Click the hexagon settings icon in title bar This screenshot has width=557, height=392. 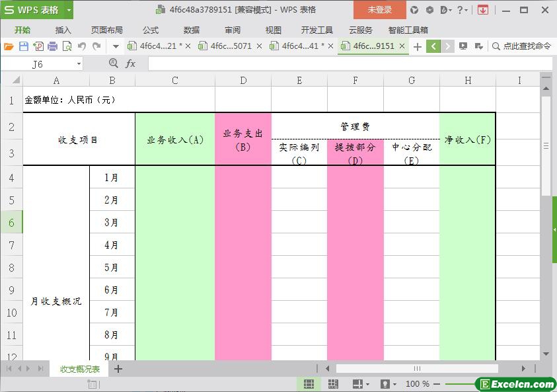(429, 10)
